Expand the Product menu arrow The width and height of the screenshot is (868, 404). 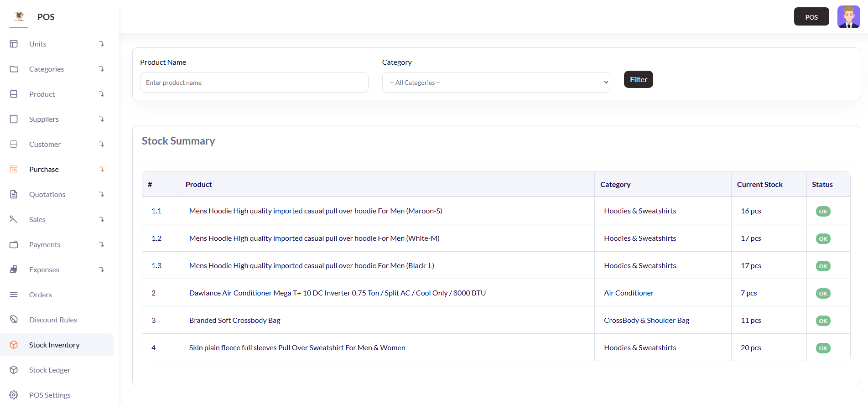point(102,94)
